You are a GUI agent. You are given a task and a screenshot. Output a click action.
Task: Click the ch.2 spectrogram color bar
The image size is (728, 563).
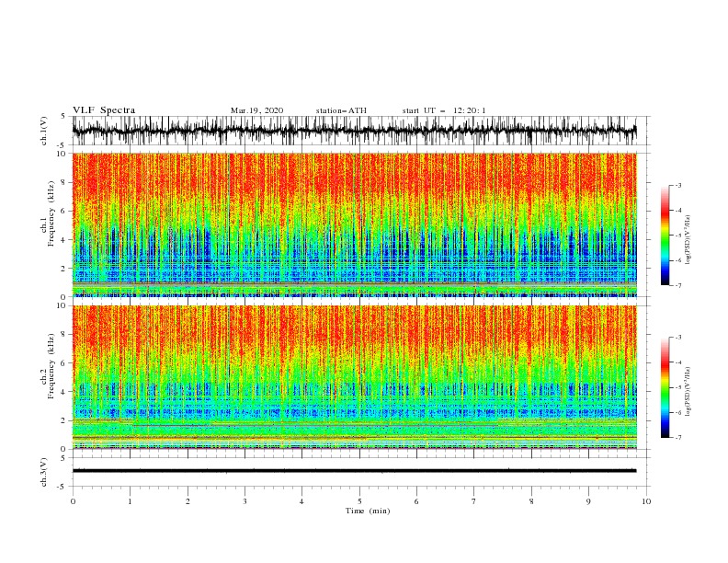(x=665, y=387)
